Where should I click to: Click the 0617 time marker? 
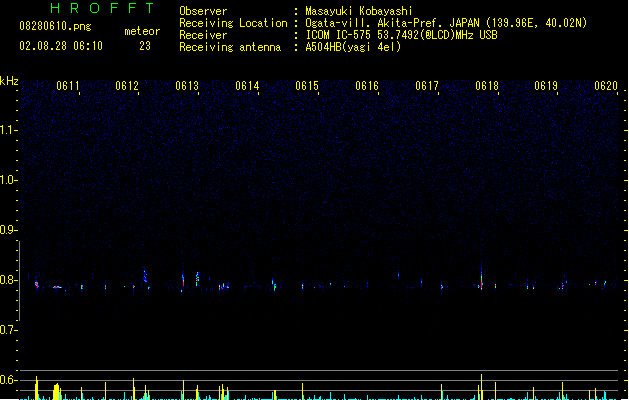coord(427,86)
